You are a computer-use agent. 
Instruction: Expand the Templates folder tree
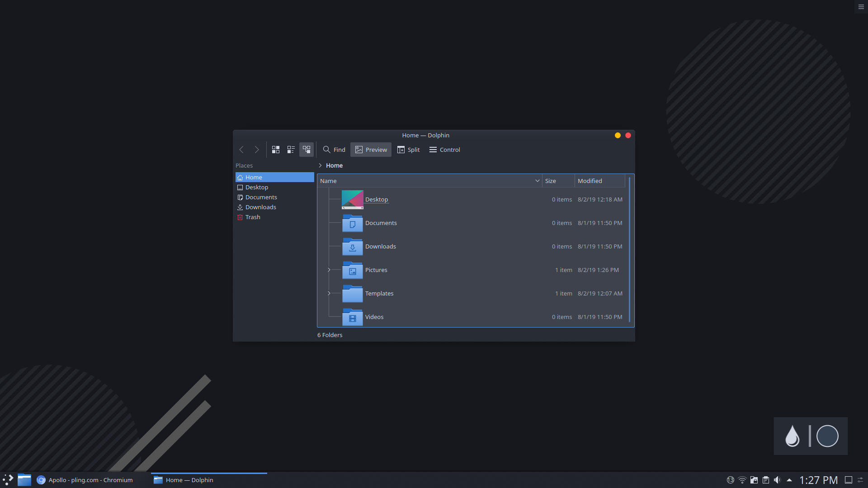coord(329,294)
